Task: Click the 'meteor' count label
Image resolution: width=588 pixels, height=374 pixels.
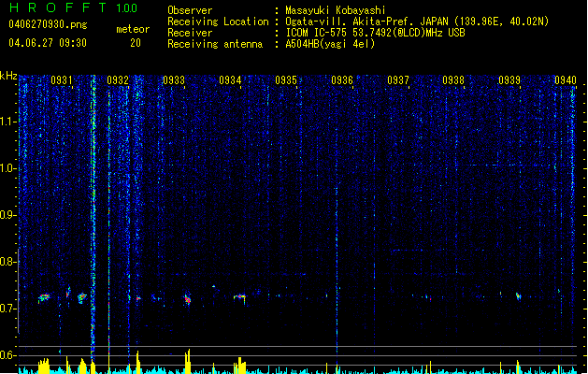Action: 133,29
